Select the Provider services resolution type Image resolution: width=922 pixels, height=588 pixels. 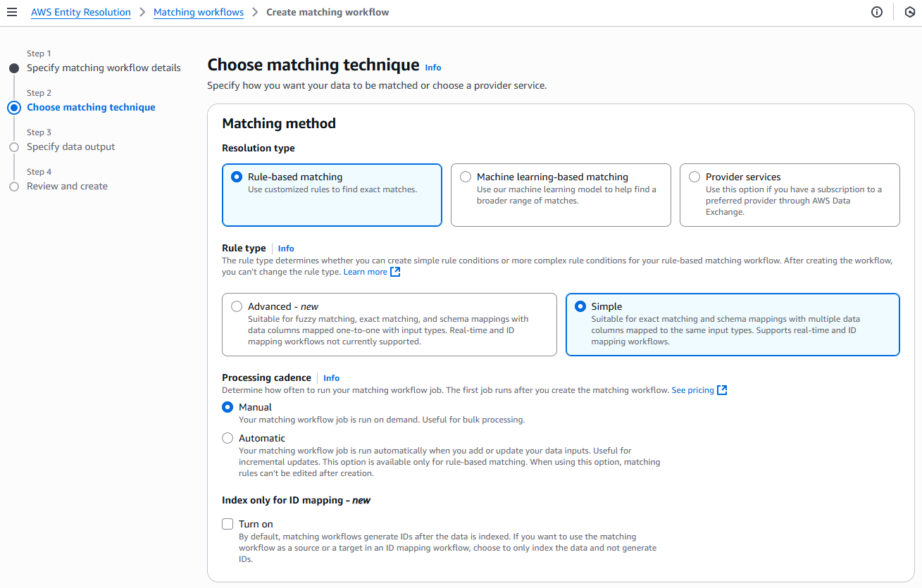[x=694, y=176]
